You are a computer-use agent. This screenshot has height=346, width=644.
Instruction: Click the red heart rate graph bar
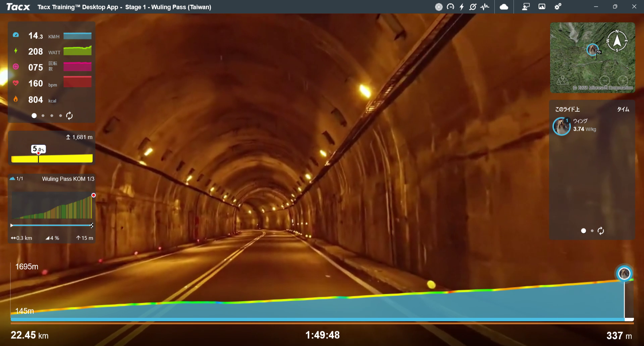[77, 82]
